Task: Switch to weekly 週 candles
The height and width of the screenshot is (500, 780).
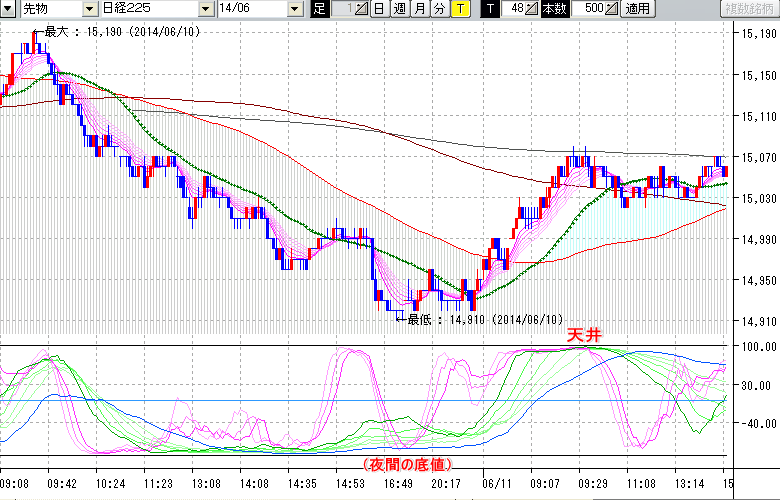Action: coord(399,9)
